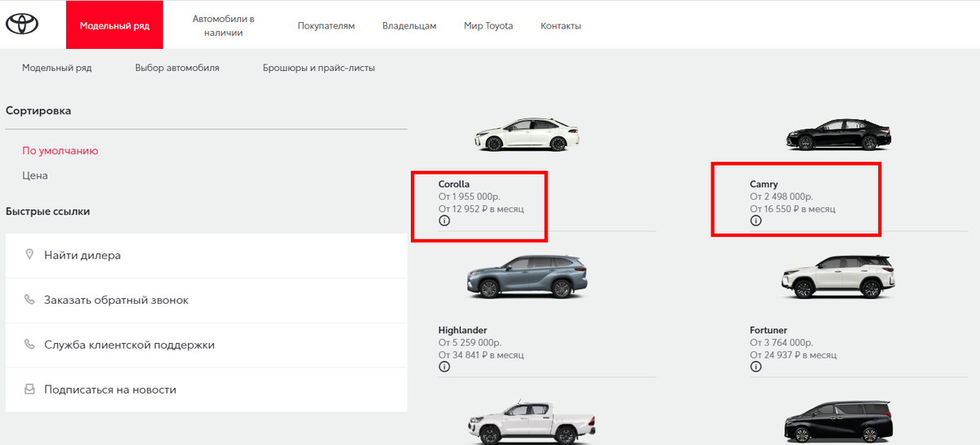Click Camry monthly От 16 550 ₽ в месяц

(x=793, y=209)
